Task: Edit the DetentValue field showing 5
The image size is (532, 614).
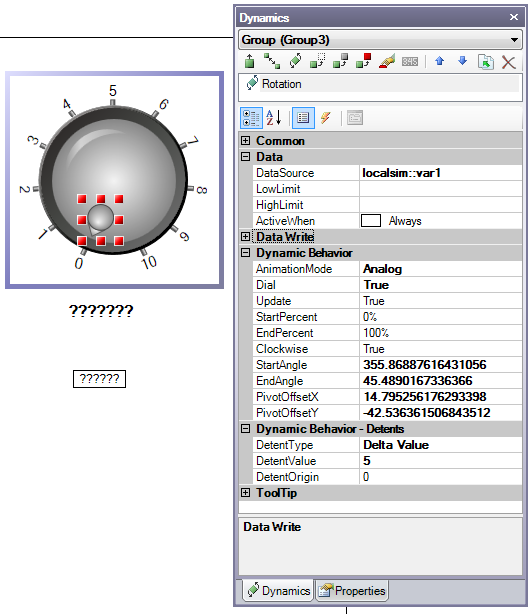Action: click(440, 461)
